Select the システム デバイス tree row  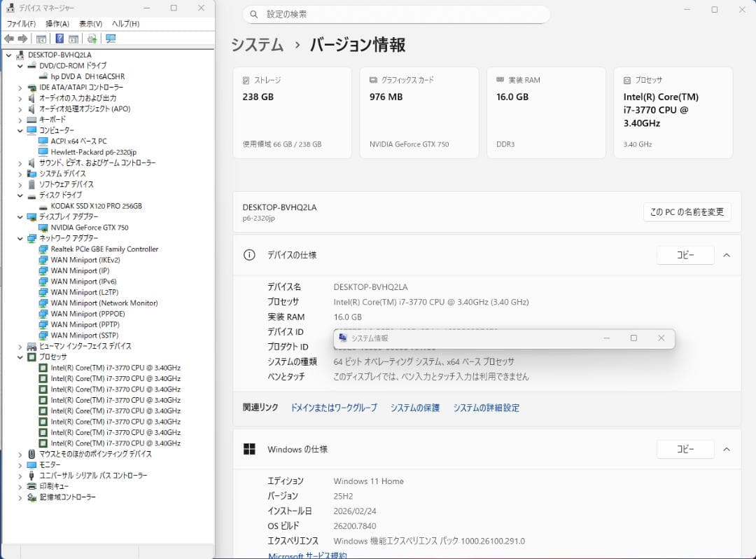pos(62,174)
